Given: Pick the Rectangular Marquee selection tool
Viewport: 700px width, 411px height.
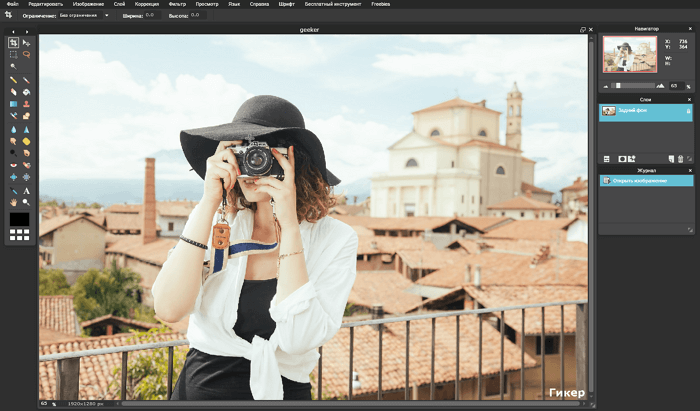Looking at the screenshot, I should point(13,54).
